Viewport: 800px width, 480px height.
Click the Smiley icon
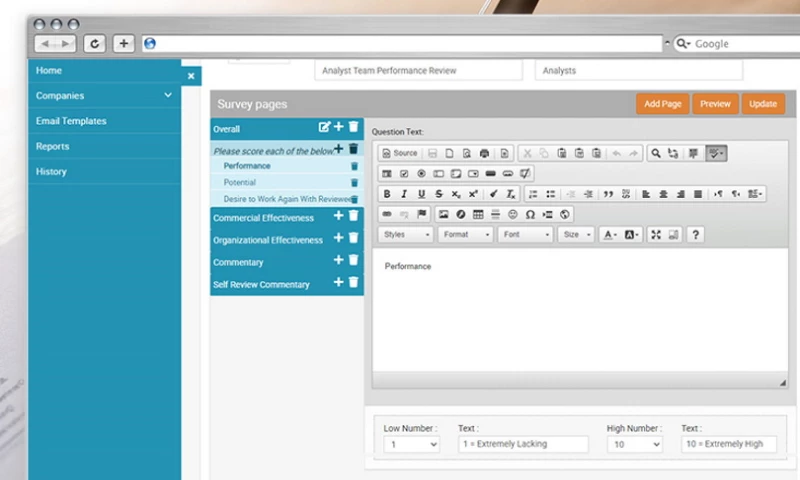(513, 214)
